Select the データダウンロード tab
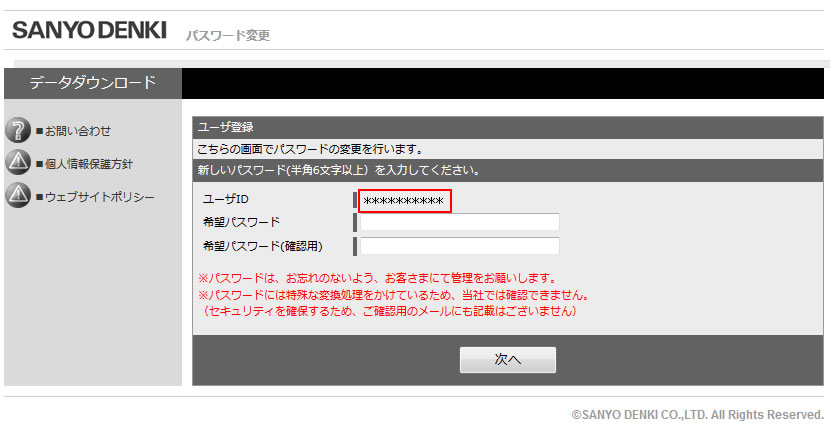The height and width of the screenshot is (427, 830). tap(93, 83)
